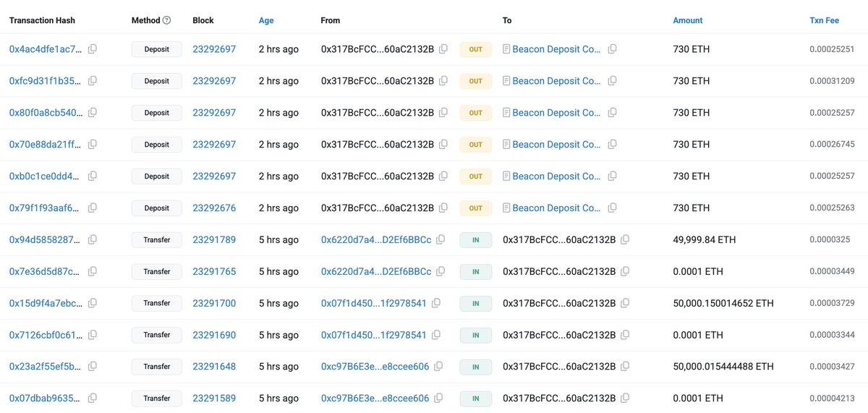Copy transaction hash 0x23a2f55ef5b via its copy icon
Screen dimensions: 868x413
click(93, 367)
